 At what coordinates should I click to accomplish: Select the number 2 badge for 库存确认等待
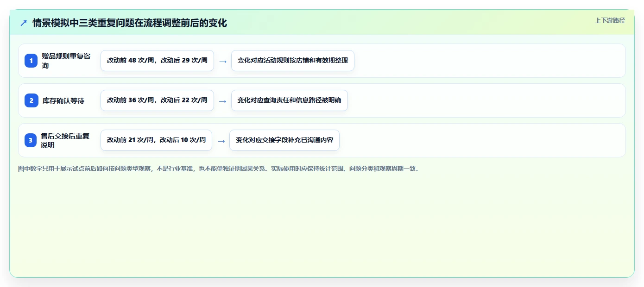pyautogui.click(x=31, y=100)
